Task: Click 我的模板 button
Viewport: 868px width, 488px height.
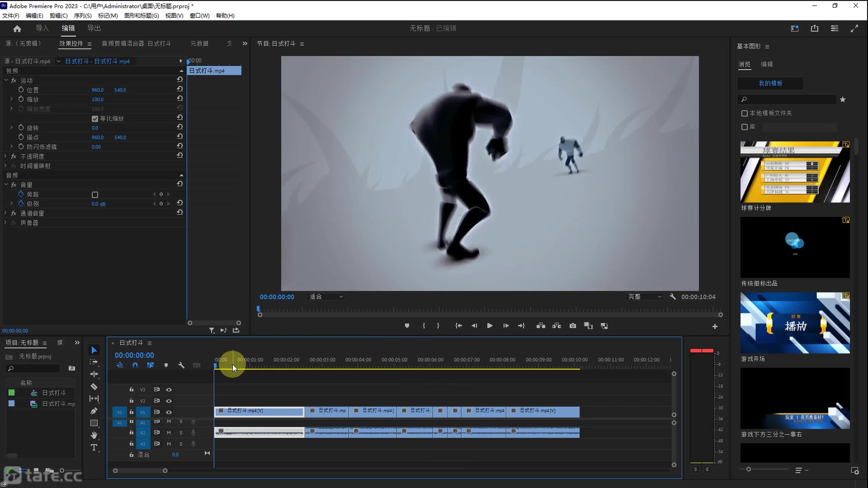Action: (x=770, y=83)
